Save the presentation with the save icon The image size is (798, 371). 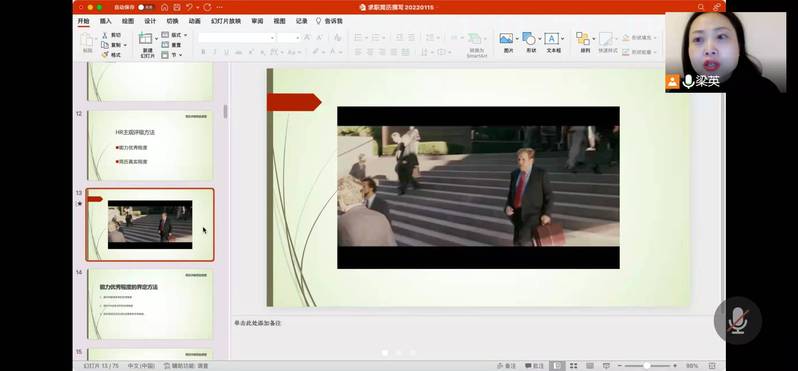click(177, 8)
